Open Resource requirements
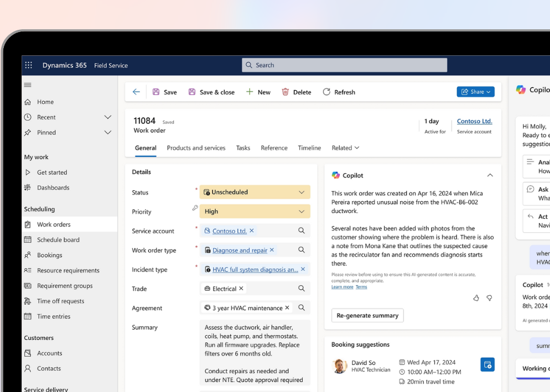This screenshot has width=550, height=392. (70, 270)
